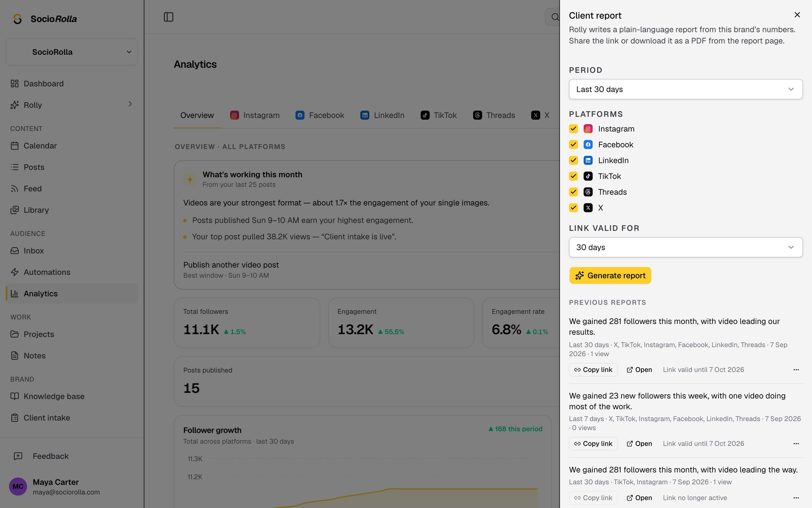This screenshot has width=812, height=508.
Task: Open more options for 'this week' report
Action: pyautogui.click(x=796, y=443)
